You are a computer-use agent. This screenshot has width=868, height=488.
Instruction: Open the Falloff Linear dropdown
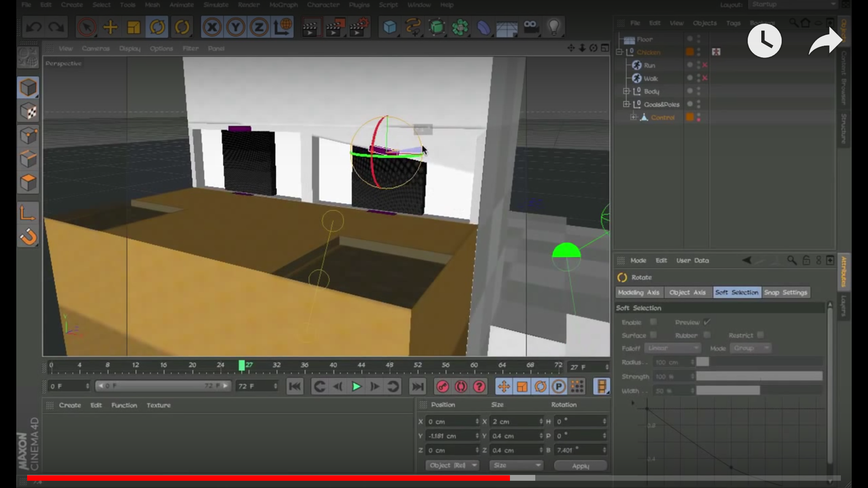pyautogui.click(x=673, y=348)
